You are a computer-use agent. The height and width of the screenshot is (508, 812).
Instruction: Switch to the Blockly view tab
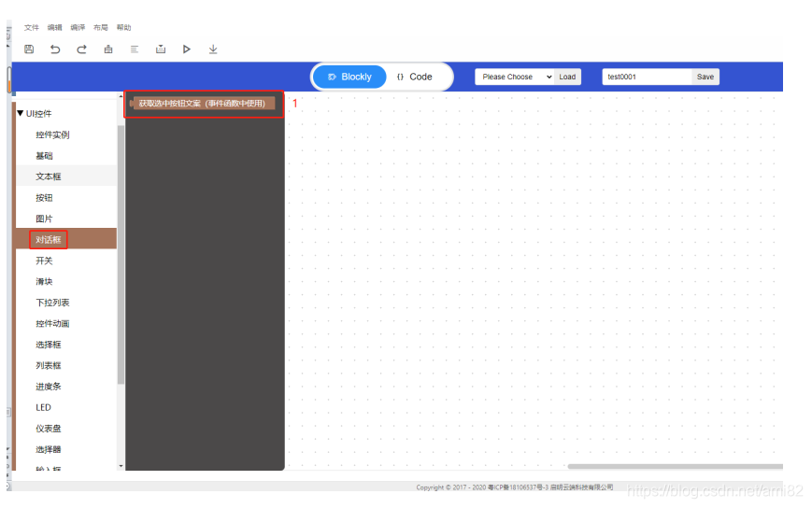click(349, 77)
